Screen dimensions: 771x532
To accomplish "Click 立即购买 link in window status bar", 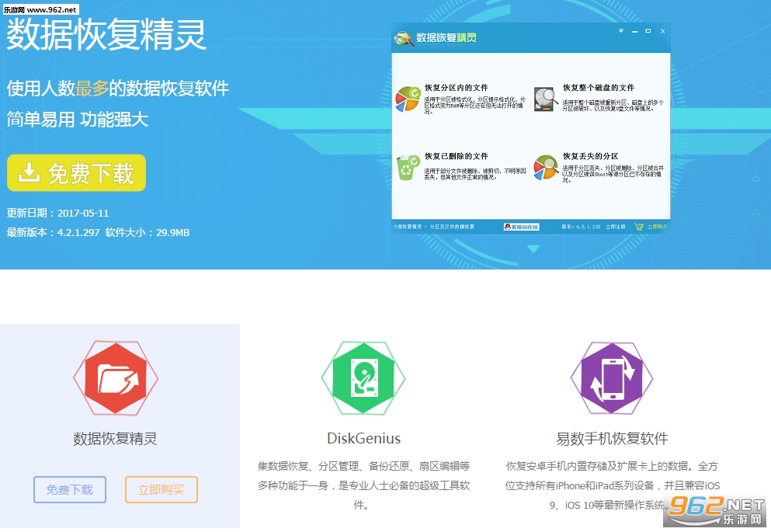I will pos(657,227).
